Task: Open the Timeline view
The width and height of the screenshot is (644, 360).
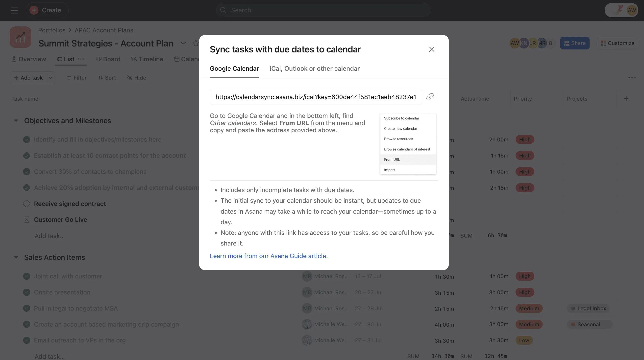Action: [x=147, y=59]
